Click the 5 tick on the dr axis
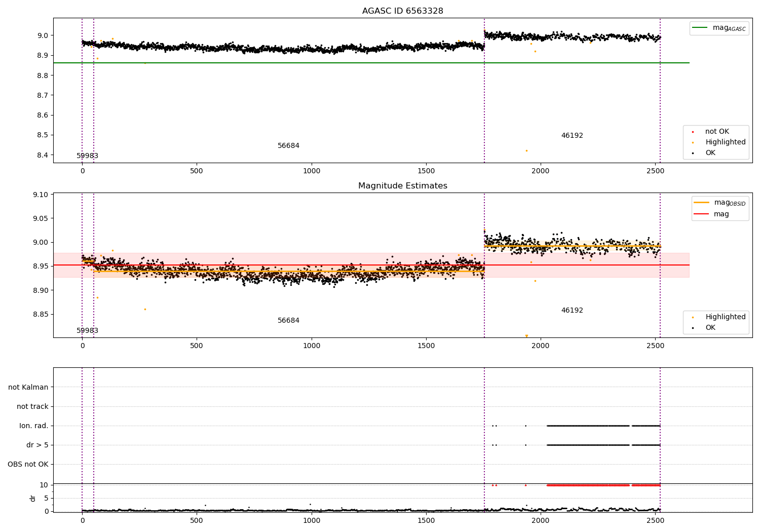The width and height of the screenshot is (760, 532). pyautogui.click(x=46, y=498)
